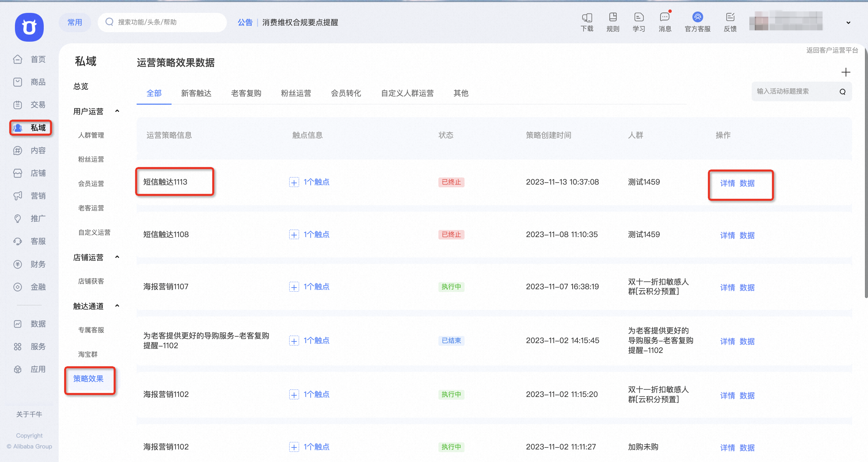The height and width of the screenshot is (462, 868).
Task: Switch to the 其他 tab
Action: point(461,93)
